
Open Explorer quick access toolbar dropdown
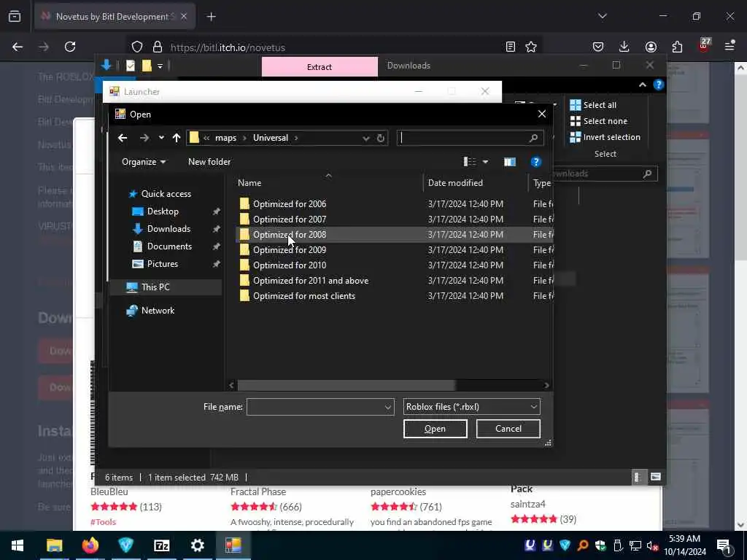tap(160, 66)
